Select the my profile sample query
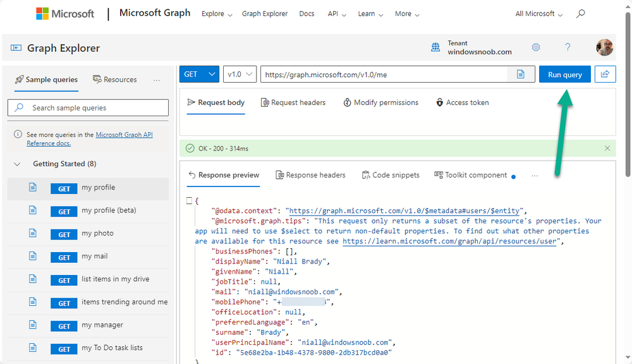This screenshot has width=632, height=364. (88, 189)
